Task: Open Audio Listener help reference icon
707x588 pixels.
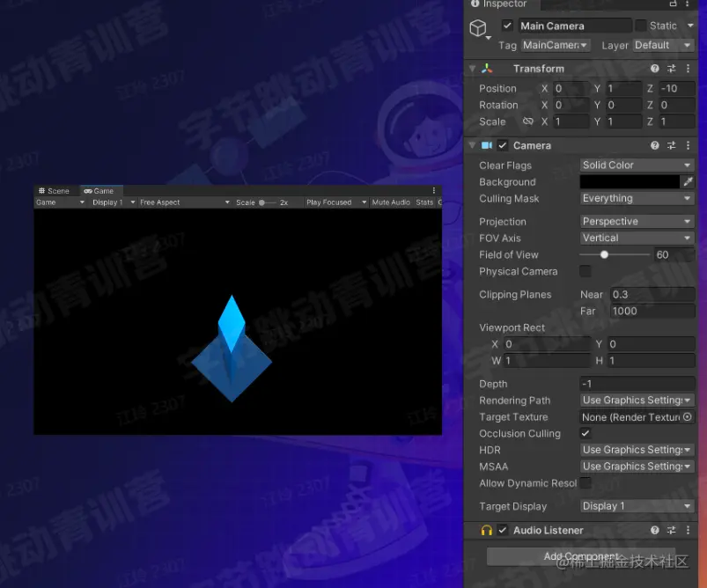Action: tap(655, 530)
